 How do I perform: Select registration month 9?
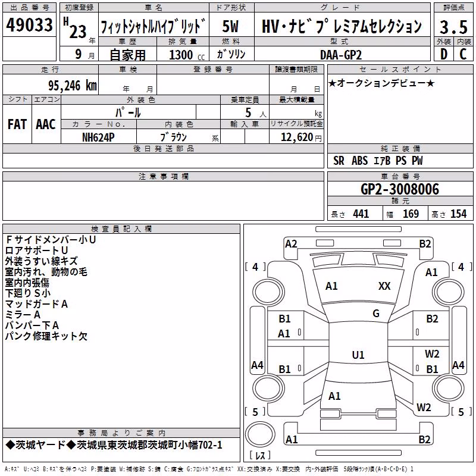(x=79, y=54)
